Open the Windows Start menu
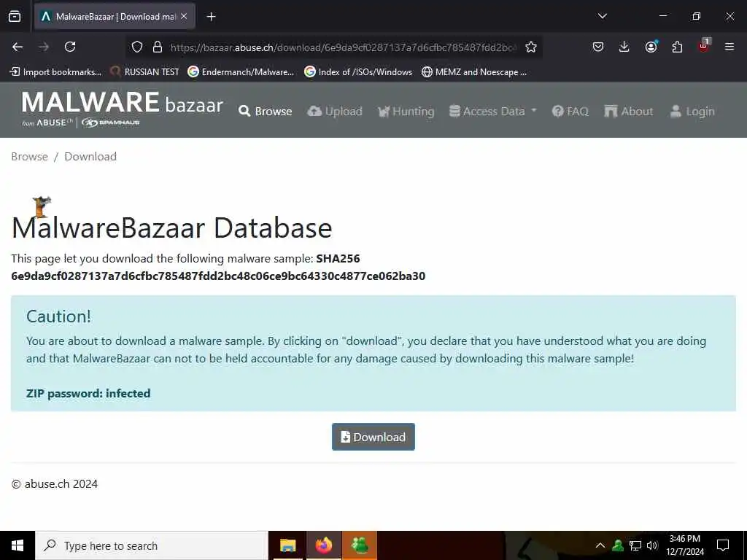 coord(18,545)
